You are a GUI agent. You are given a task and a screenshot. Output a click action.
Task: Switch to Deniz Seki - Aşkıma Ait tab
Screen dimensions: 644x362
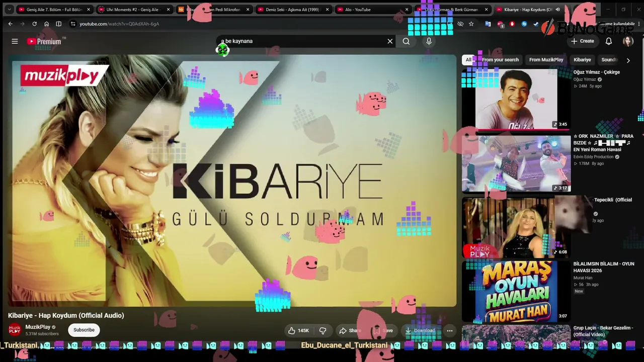click(x=293, y=10)
